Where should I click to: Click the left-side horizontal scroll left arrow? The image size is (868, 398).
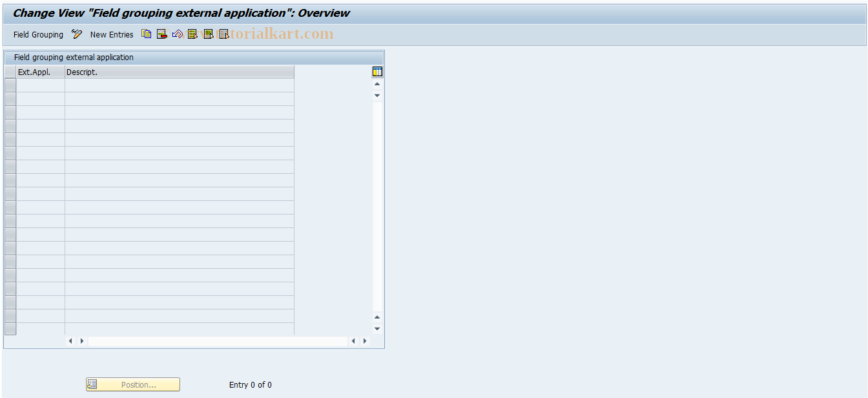[x=70, y=340]
